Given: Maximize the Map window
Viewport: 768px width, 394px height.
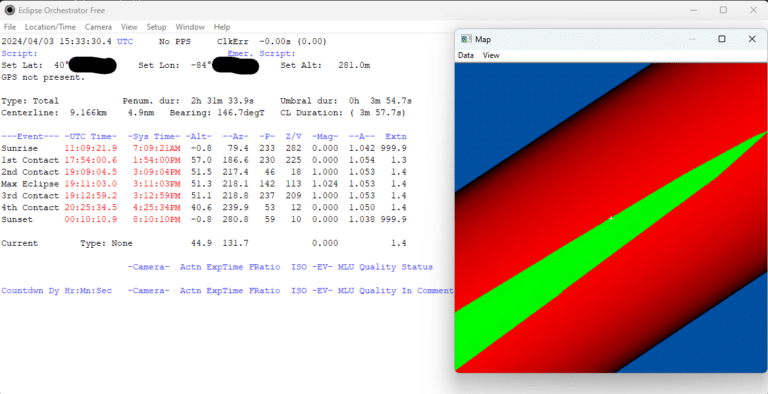Looking at the screenshot, I should point(721,39).
